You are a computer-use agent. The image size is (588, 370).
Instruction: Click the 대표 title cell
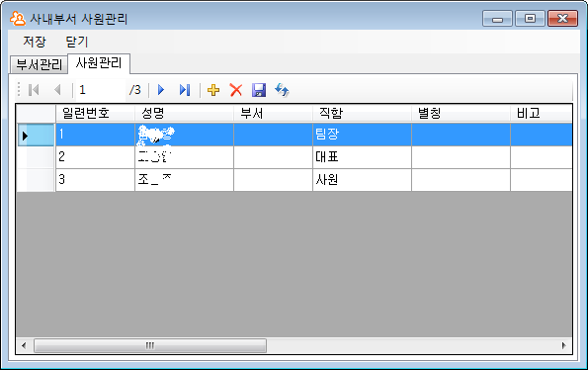coord(362,157)
